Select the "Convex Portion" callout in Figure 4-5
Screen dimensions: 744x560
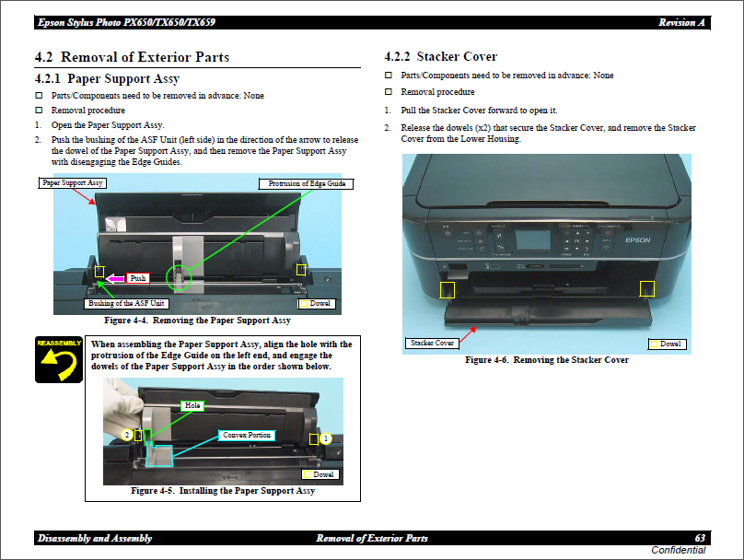point(249,435)
